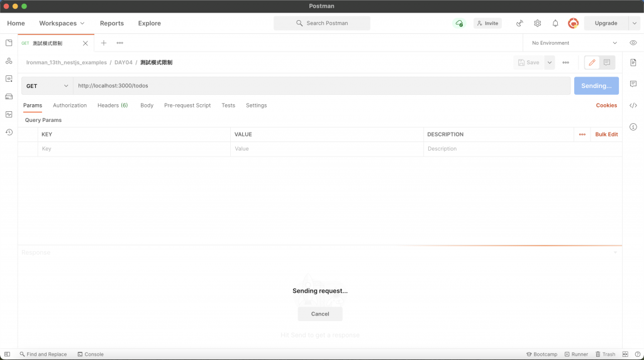Click the new tab plus icon
Viewport: 644px width, 360px height.
[104, 43]
